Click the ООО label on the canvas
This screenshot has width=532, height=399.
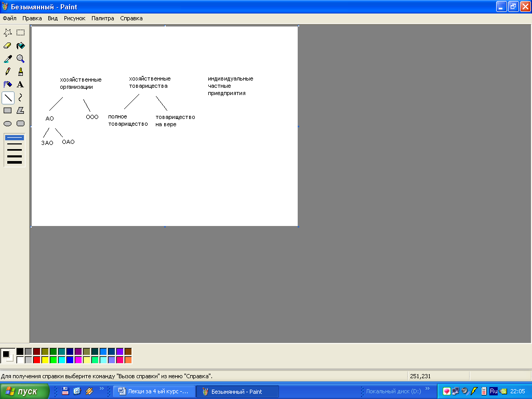point(92,117)
